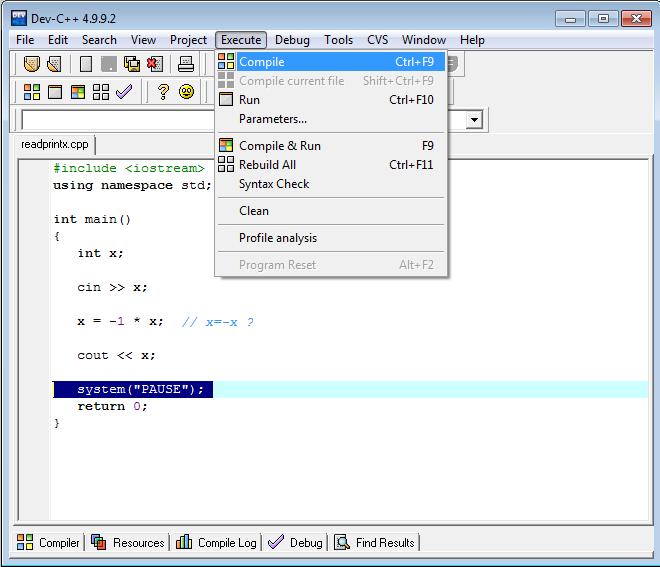This screenshot has width=660, height=567.
Task: Open the View menu
Action: tap(143, 40)
